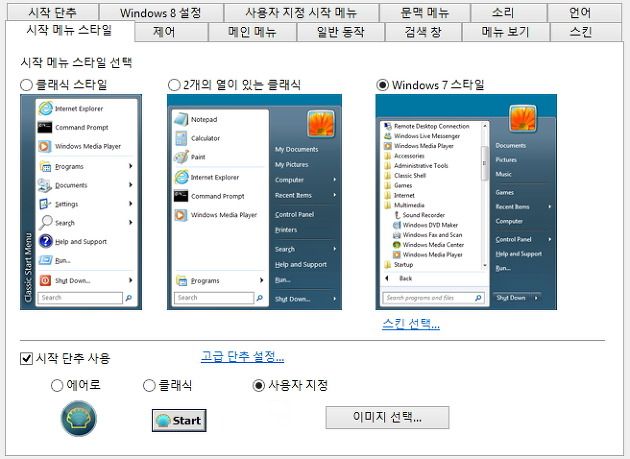630x459 pixels.
Task: Click the Sound Recorder icon in Windows 7 preview
Action: click(397, 215)
